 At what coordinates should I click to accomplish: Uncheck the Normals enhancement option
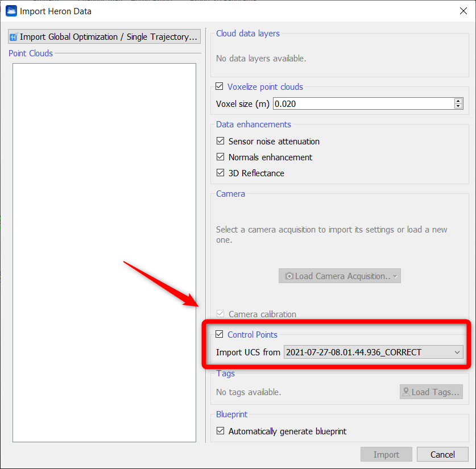pos(221,157)
